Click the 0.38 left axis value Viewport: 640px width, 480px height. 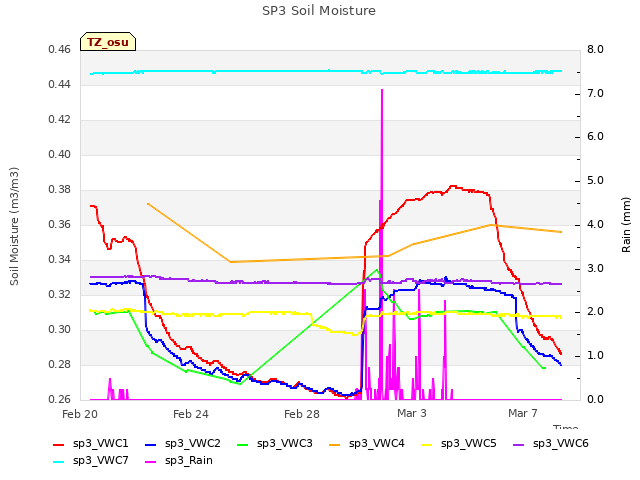pos(60,190)
